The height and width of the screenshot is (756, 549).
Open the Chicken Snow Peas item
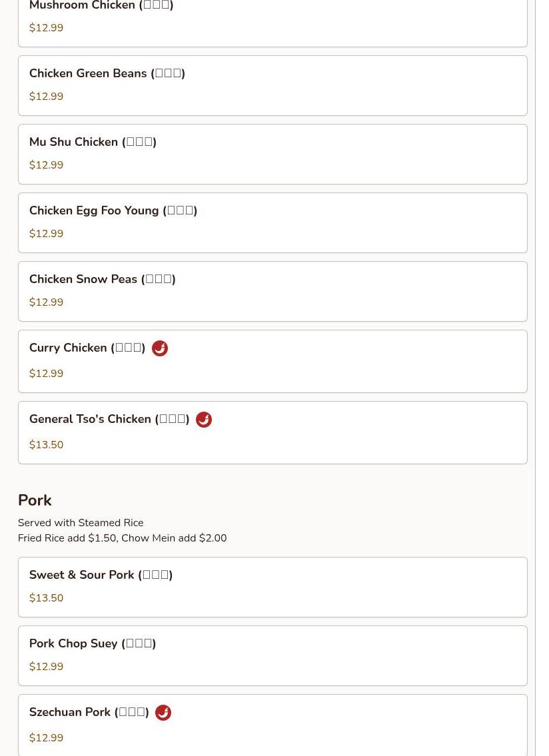click(x=273, y=291)
